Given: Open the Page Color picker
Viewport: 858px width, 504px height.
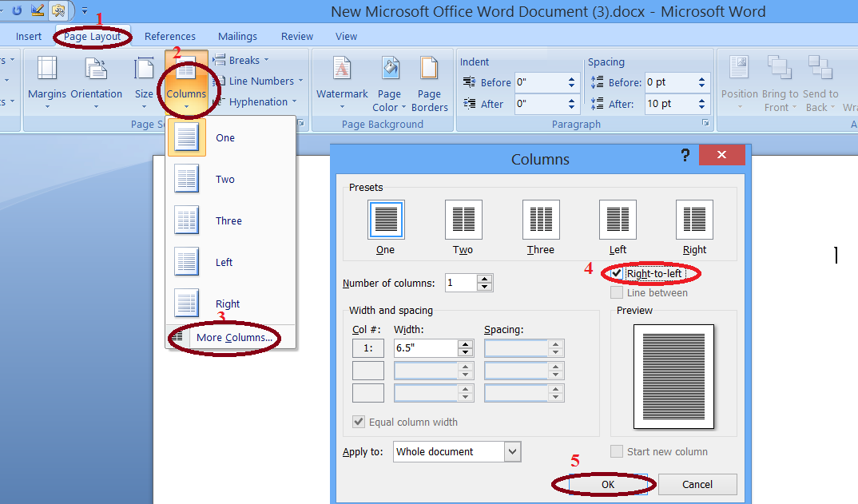Looking at the screenshot, I should 389,84.
